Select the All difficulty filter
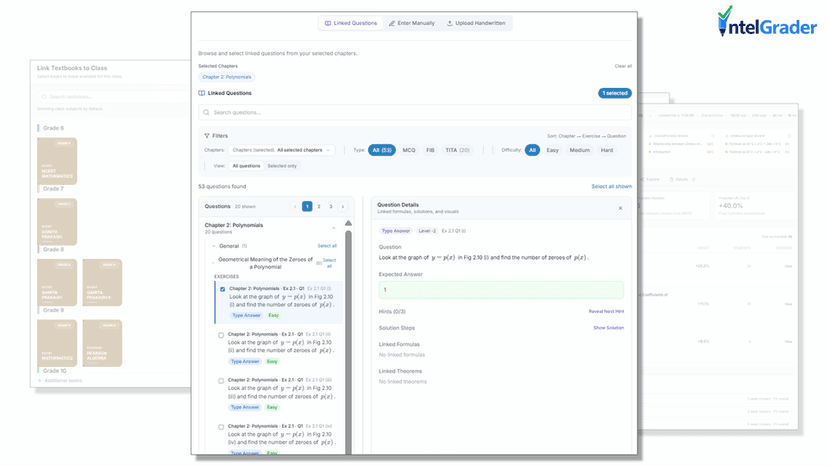The height and width of the screenshot is (466, 828). point(532,150)
